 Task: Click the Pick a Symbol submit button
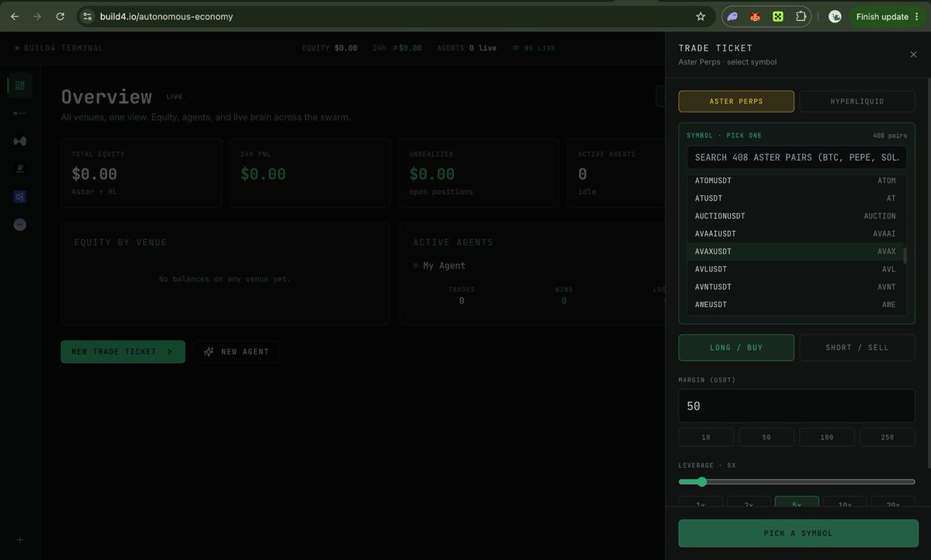tap(798, 534)
